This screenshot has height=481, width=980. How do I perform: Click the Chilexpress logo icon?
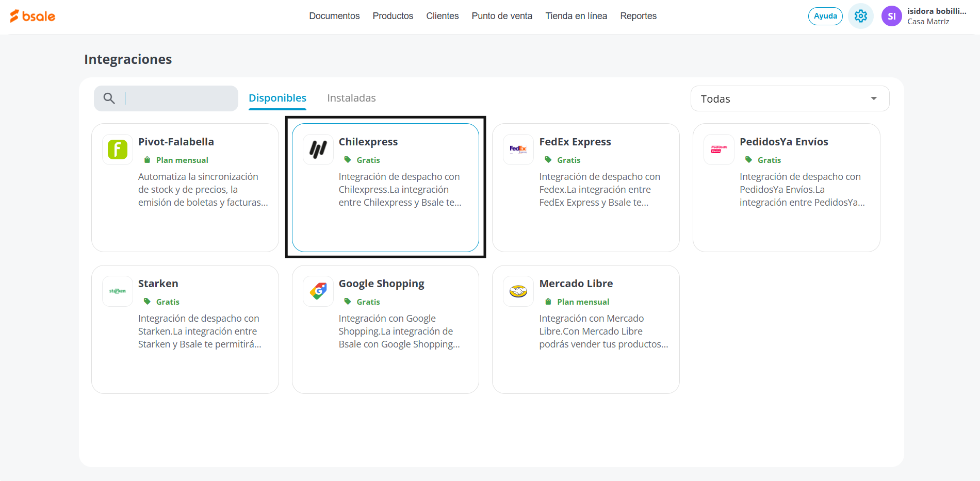point(318,150)
